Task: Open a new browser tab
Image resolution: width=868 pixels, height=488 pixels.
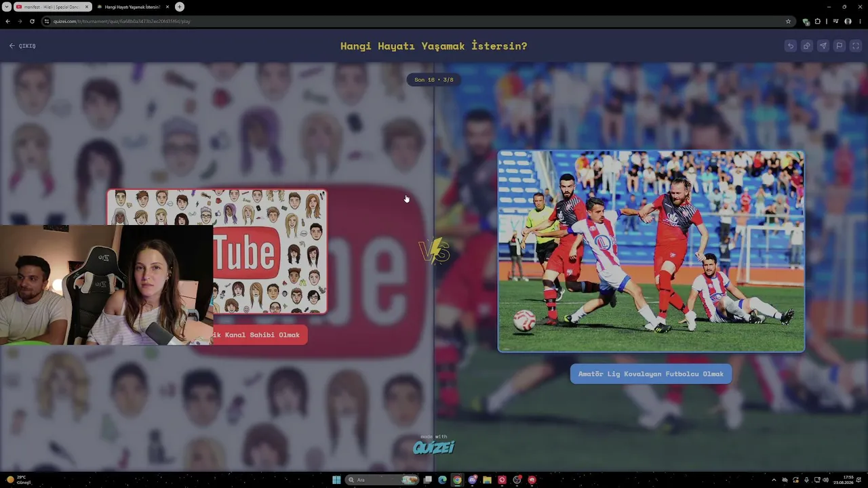Action: [180, 7]
